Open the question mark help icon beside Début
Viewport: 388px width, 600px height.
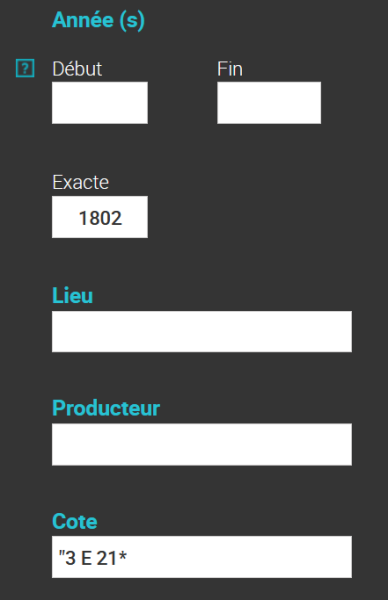(25, 68)
